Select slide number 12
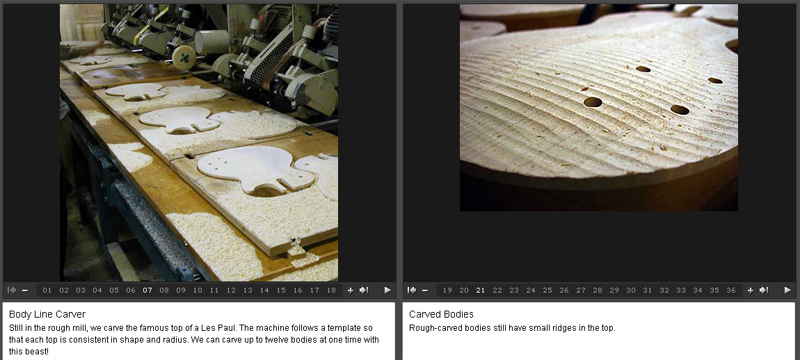The height and width of the screenshot is (360, 800). 231,290
